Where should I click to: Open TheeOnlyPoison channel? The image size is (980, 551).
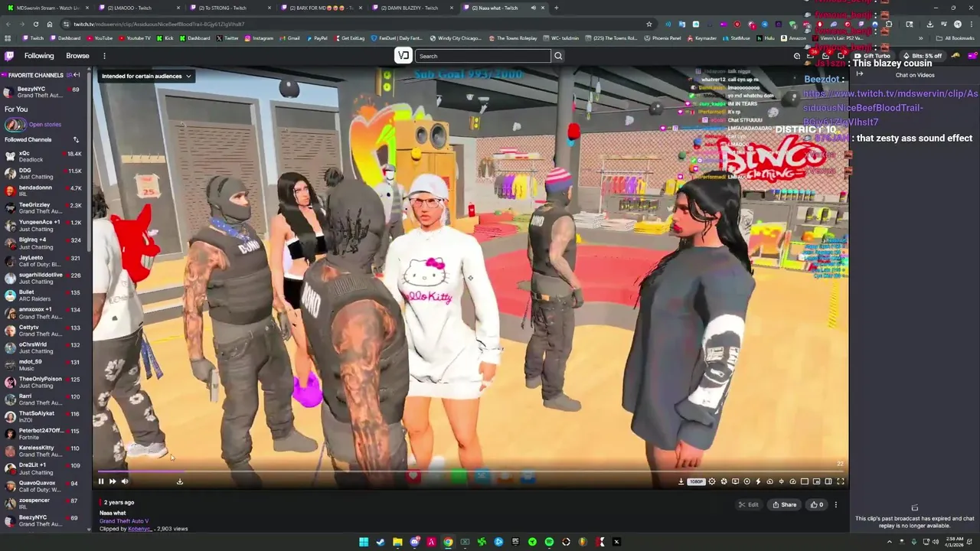(42, 382)
